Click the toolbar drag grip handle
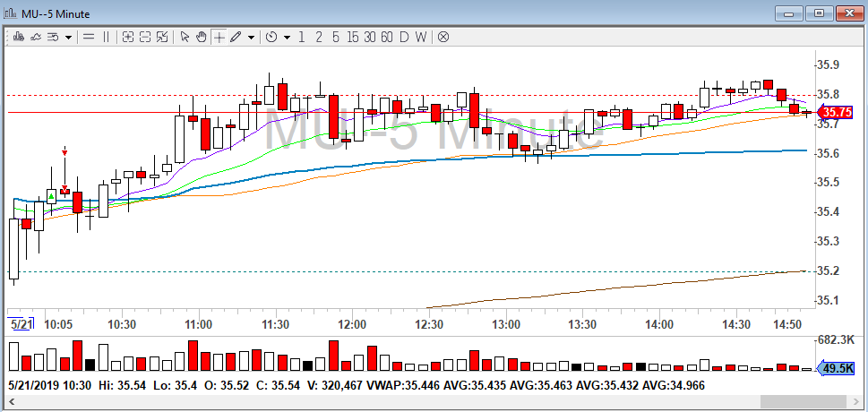This screenshot has height=412, width=868. 8,37
